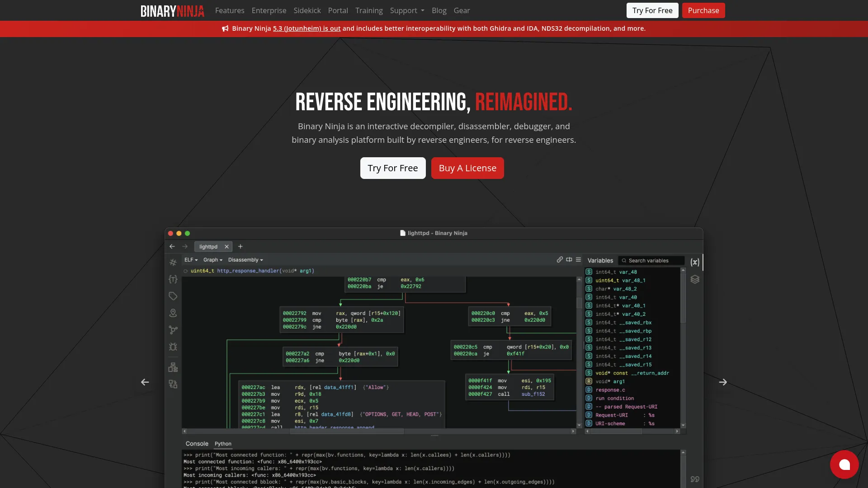Image resolution: width=868 pixels, height=488 pixels.
Task: Click the data_41fd8 reference
Action: coord(335,414)
